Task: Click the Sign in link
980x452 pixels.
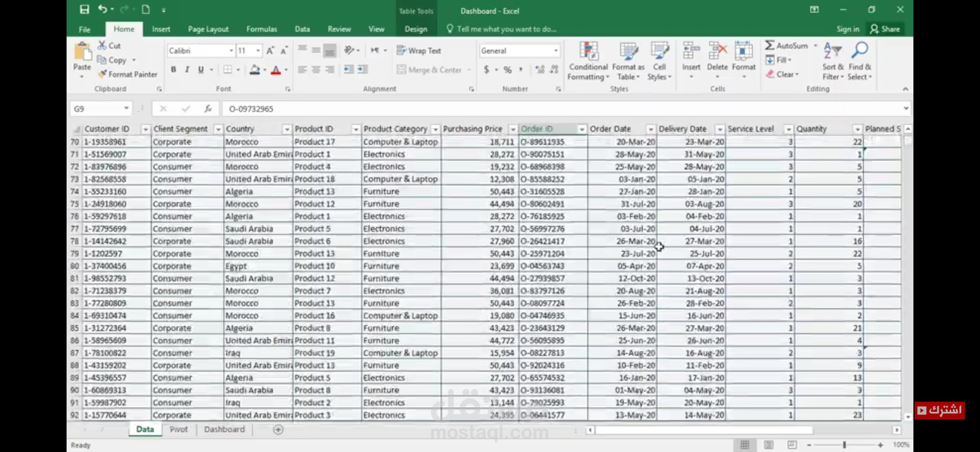Action: tap(848, 29)
